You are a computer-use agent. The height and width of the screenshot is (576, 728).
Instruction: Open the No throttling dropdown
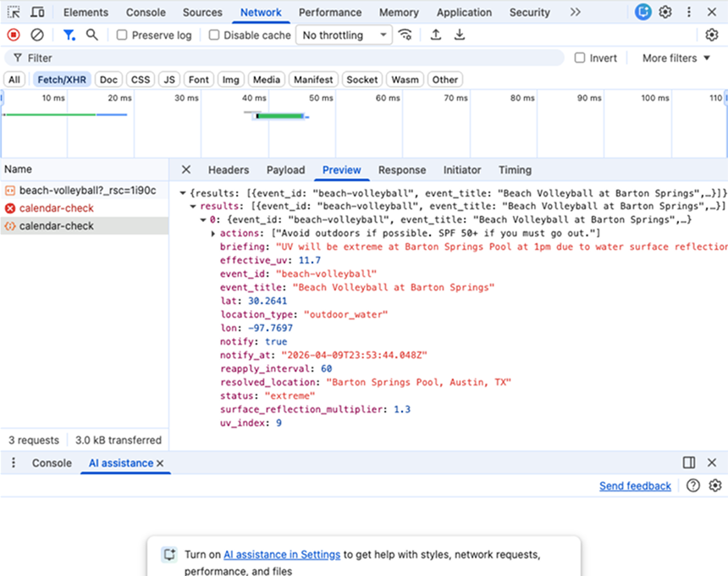(343, 35)
